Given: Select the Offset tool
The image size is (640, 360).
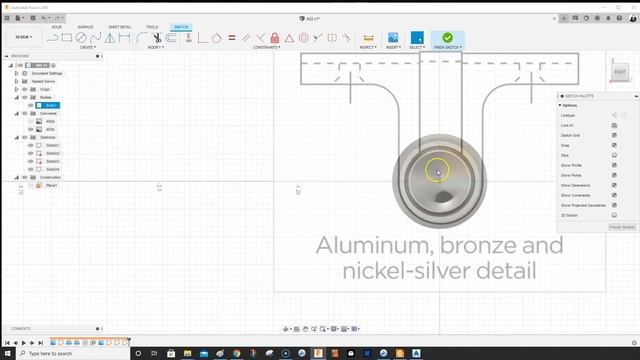Looking at the screenshot, I should [171, 38].
